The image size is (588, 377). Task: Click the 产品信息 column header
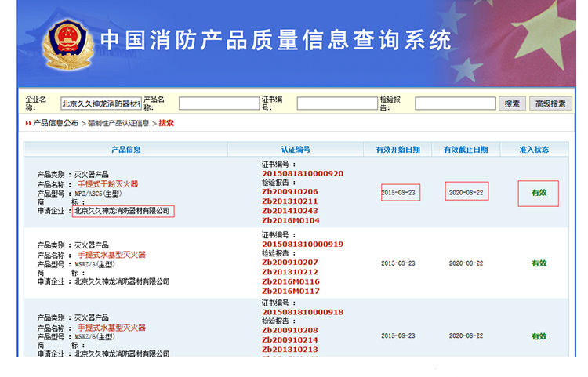(x=126, y=150)
